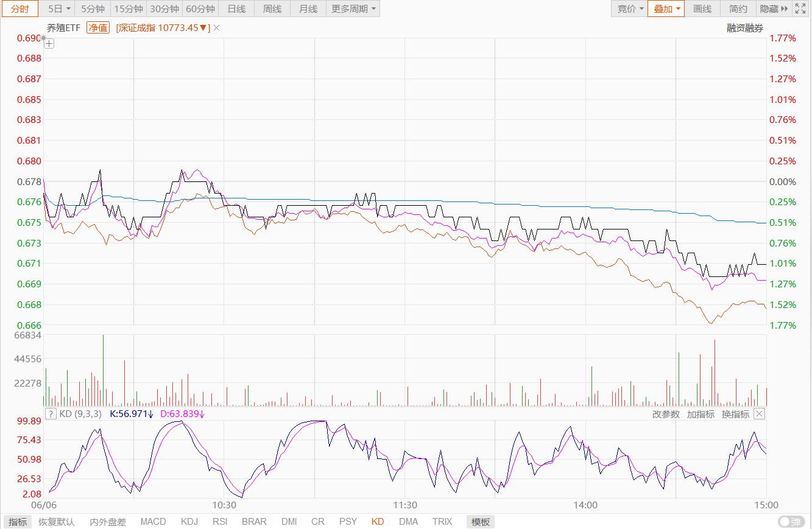Image resolution: width=812 pixels, height=529 pixels.
Task: Click the plus icon at chart corner
Action: point(49,43)
